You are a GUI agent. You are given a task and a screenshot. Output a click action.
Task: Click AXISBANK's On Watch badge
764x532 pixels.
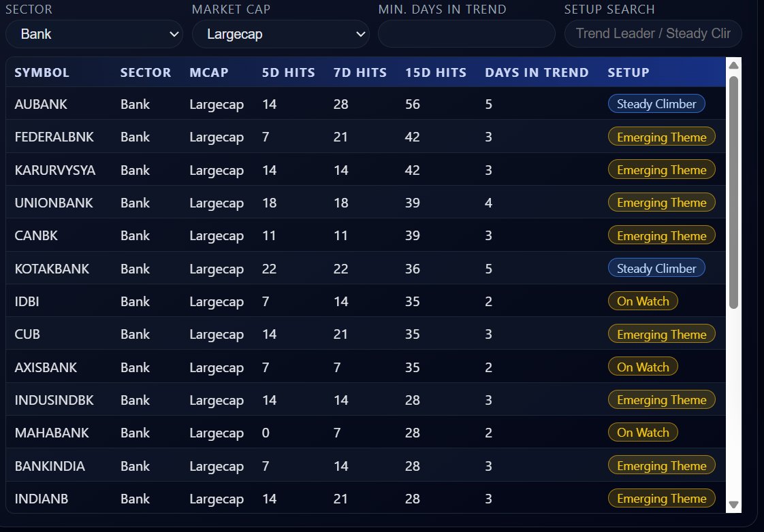coord(643,367)
